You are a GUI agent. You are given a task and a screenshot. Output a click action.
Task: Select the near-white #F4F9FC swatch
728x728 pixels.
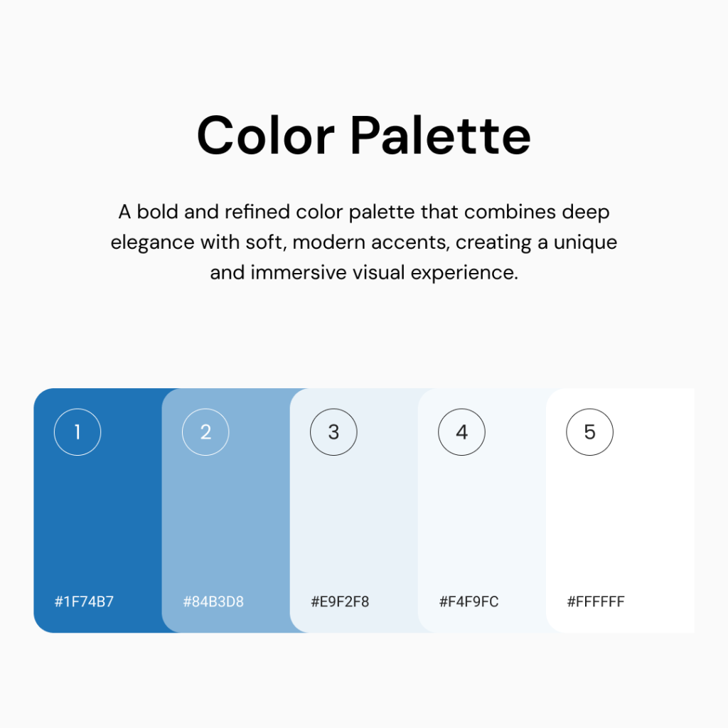483,510
